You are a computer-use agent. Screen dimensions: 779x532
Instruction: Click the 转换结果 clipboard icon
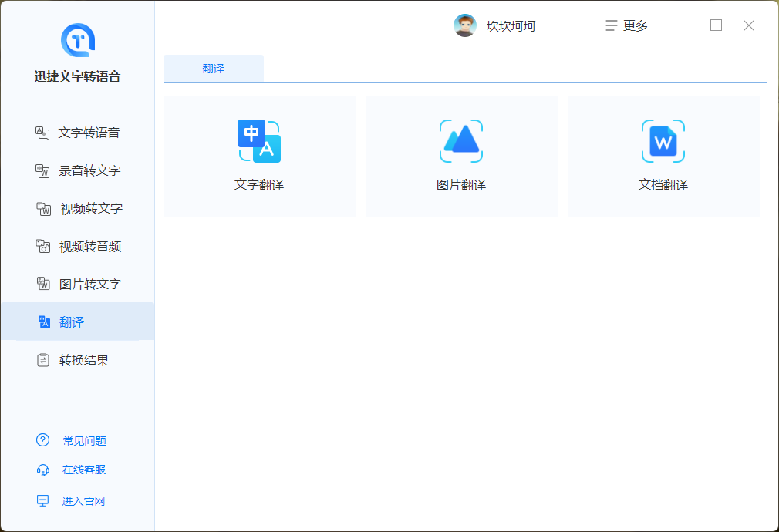pos(43,360)
